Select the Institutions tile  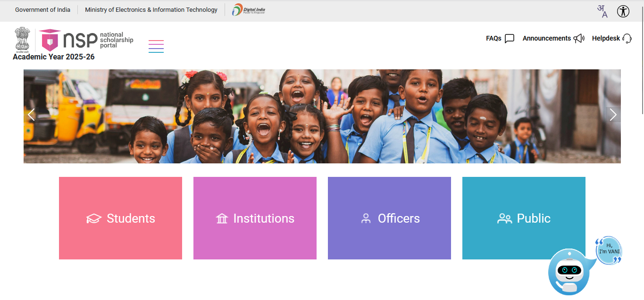(x=255, y=218)
